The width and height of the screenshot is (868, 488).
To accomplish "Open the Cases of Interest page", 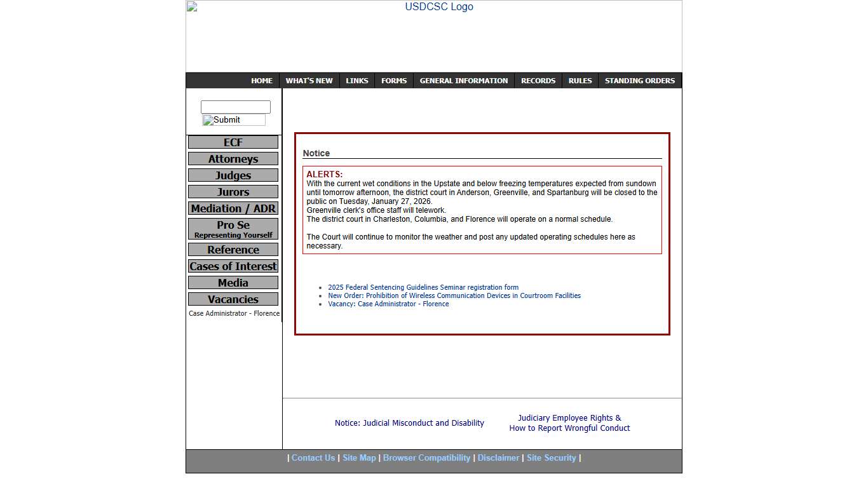I will (233, 266).
